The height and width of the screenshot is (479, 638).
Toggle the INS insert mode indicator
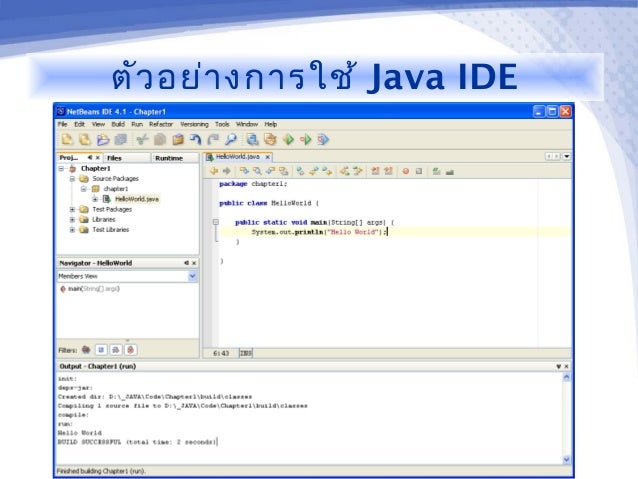click(246, 353)
